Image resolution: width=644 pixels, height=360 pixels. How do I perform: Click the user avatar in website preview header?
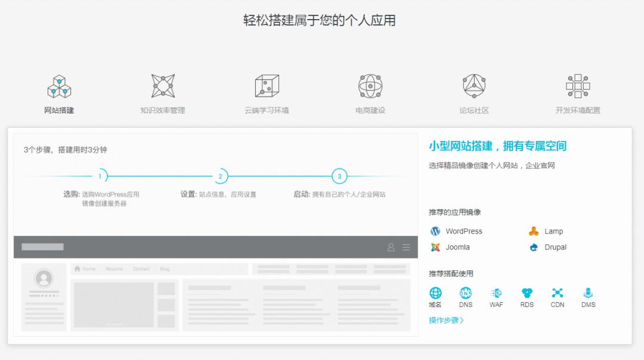(x=391, y=247)
